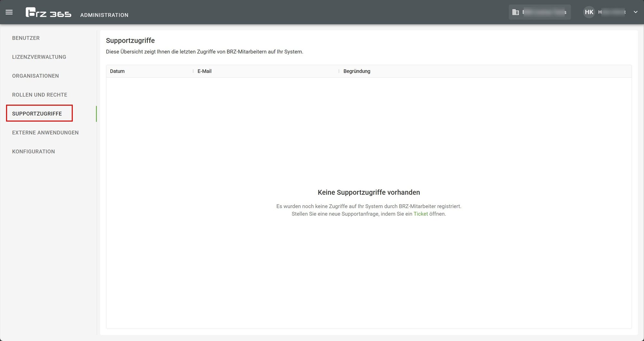Screen dimensions: 644x341
Task: Open the organization selector in header
Action: coord(540,12)
